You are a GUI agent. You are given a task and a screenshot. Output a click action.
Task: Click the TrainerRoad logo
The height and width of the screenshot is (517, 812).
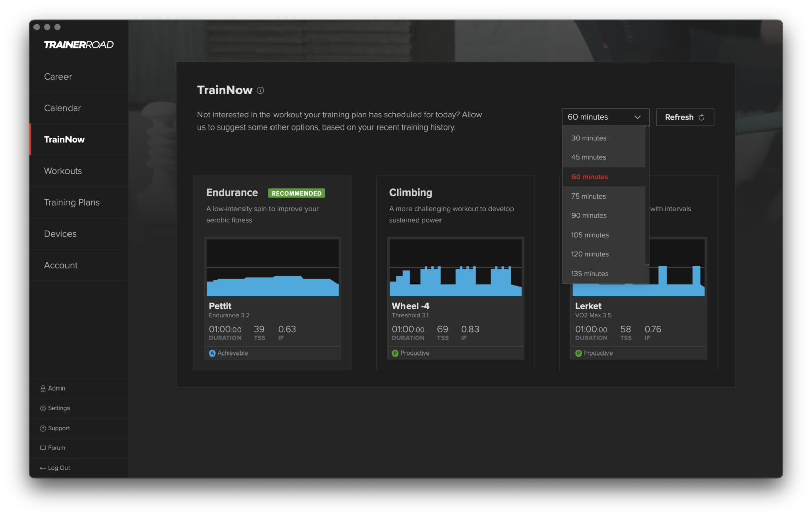79,45
